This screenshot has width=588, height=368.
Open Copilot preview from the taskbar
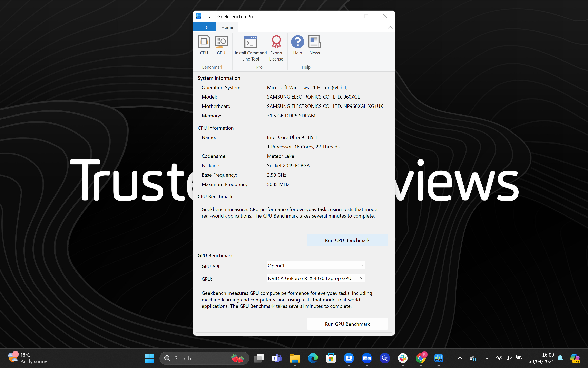(x=575, y=358)
